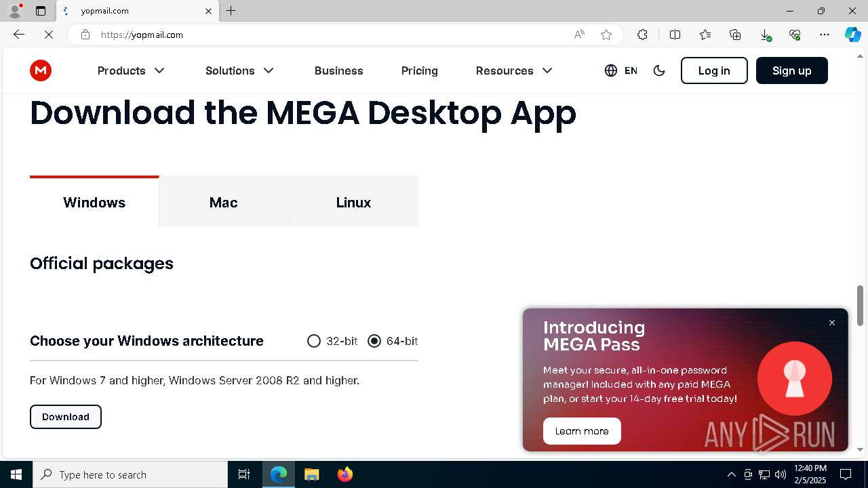Open the volume speaker tray icon
Screen dimensions: 868x488
point(781,474)
